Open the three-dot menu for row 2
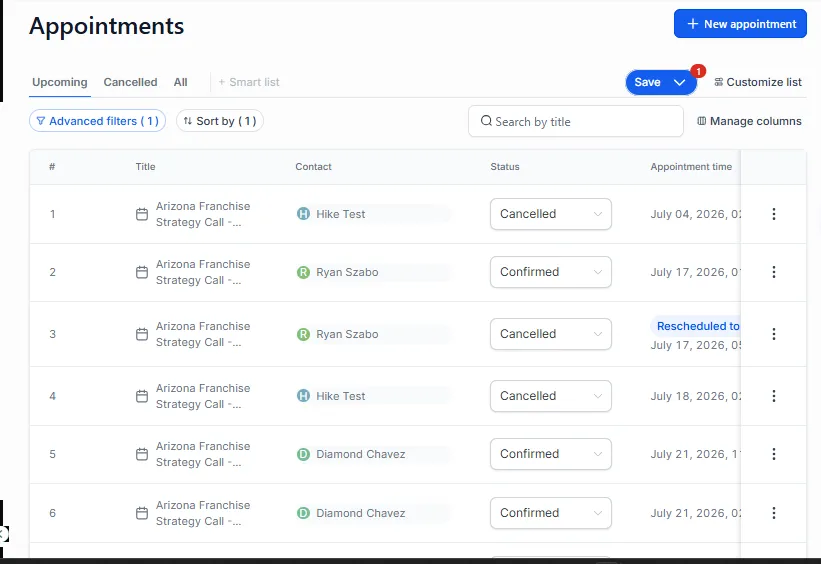The height and width of the screenshot is (564, 821). pyautogui.click(x=773, y=272)
